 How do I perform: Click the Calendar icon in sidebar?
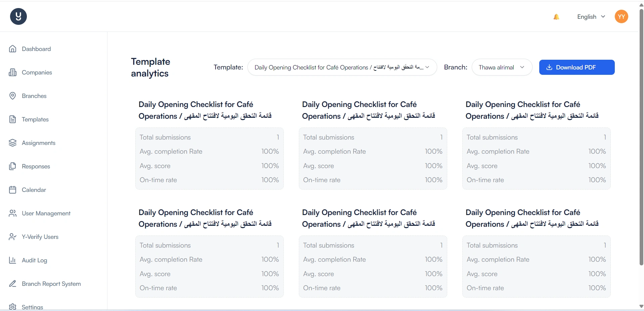pos(12,190)
